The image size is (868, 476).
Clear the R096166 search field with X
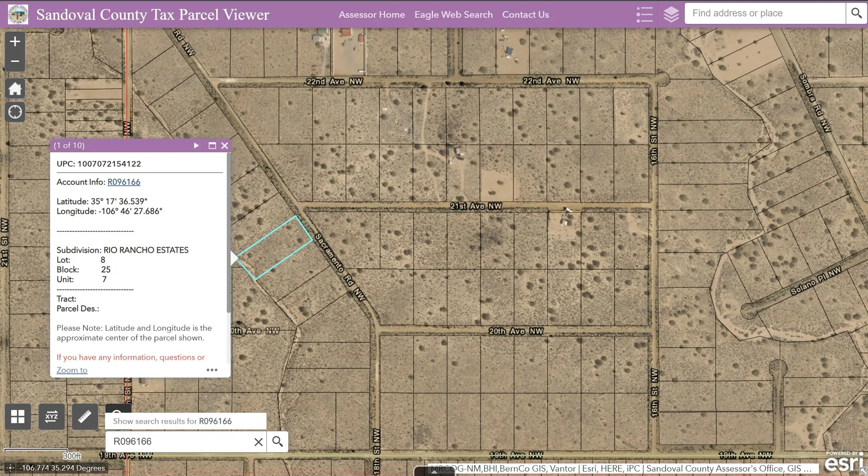click(258, 441)
